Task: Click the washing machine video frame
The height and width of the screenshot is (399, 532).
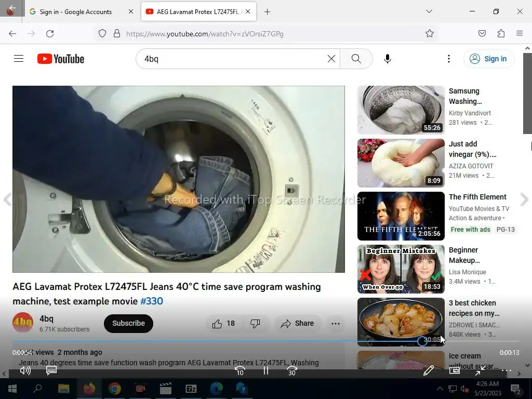Action: tap(179, 179)
